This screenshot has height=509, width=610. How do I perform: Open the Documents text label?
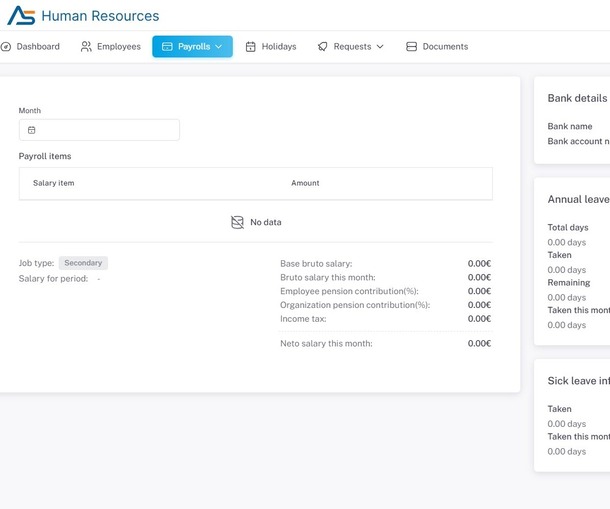click(445, 47)
